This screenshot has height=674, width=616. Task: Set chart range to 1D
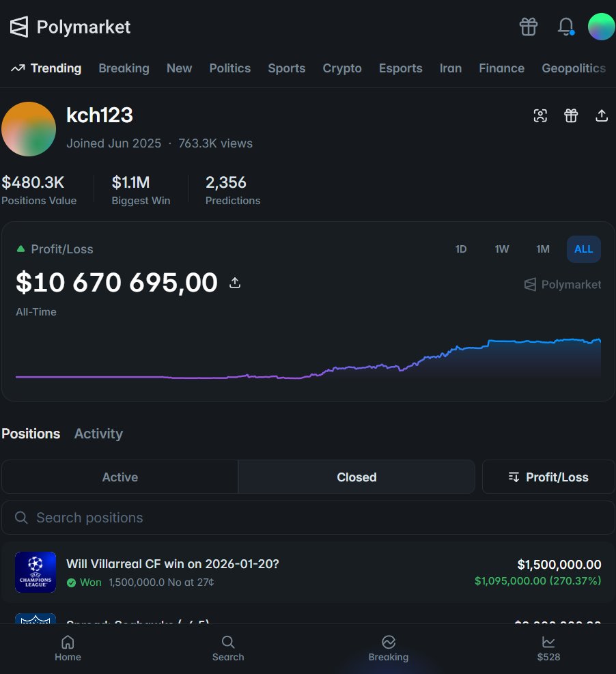[x=461, y=249]
